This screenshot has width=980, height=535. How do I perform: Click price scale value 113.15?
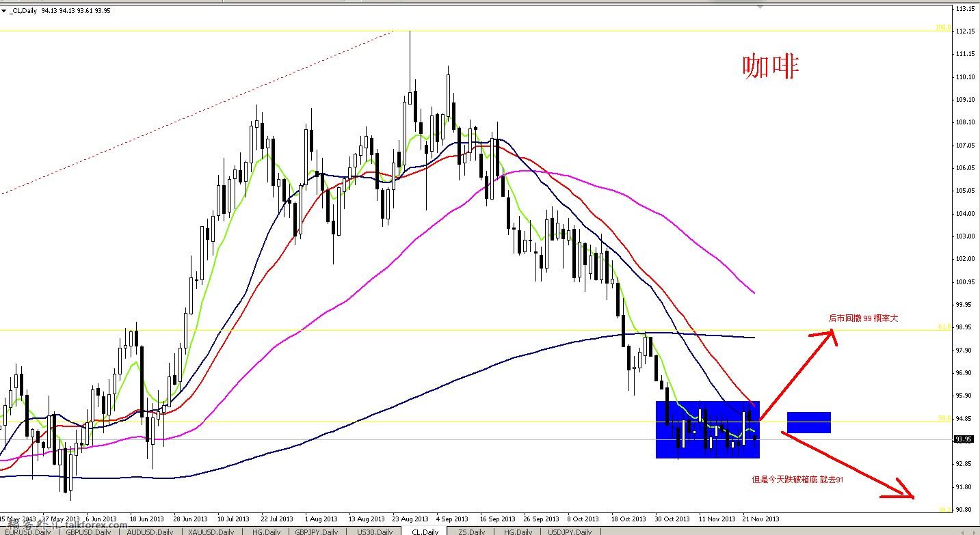coord(965,9)
